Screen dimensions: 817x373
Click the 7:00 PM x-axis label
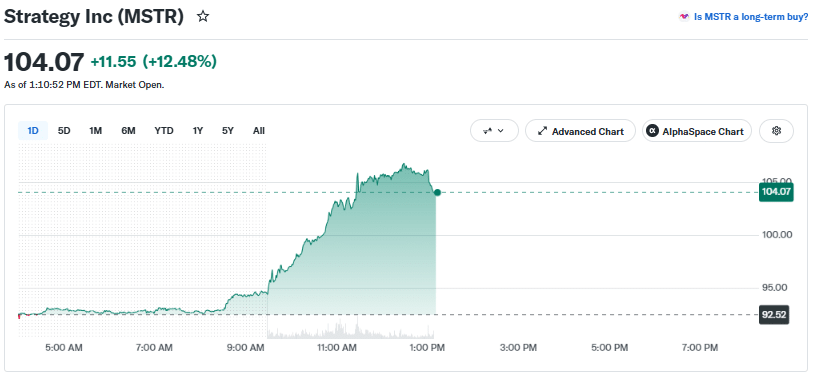pyautogui.click(x=700, y=347)
